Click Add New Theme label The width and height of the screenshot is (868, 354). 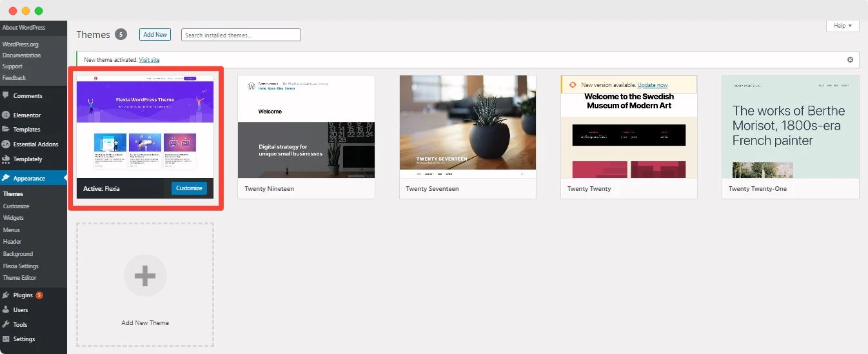tap(145, 323)
